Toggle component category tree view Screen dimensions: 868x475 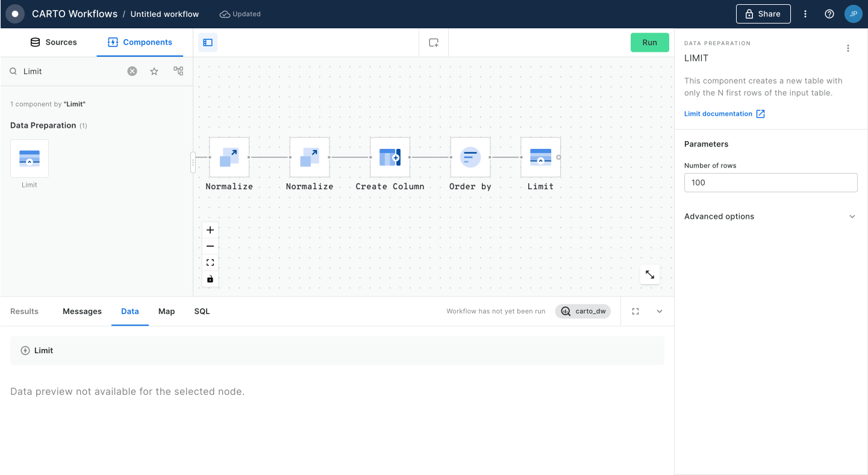178,71
